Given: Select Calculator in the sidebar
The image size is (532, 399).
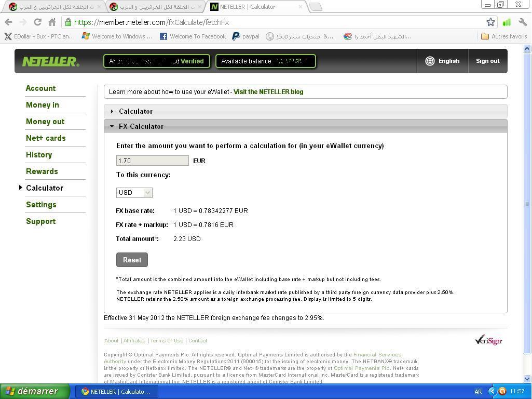Looking at the screenshot, I should point(45,188).
